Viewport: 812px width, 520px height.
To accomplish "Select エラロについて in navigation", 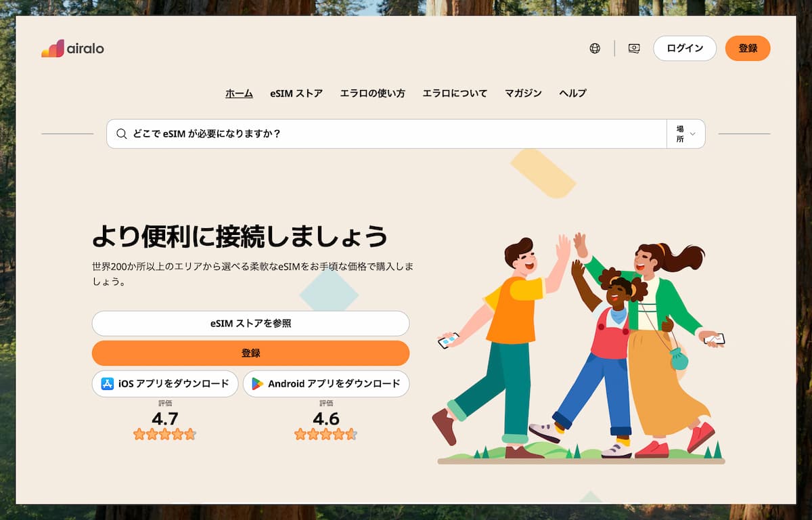I will coord(455,93).
